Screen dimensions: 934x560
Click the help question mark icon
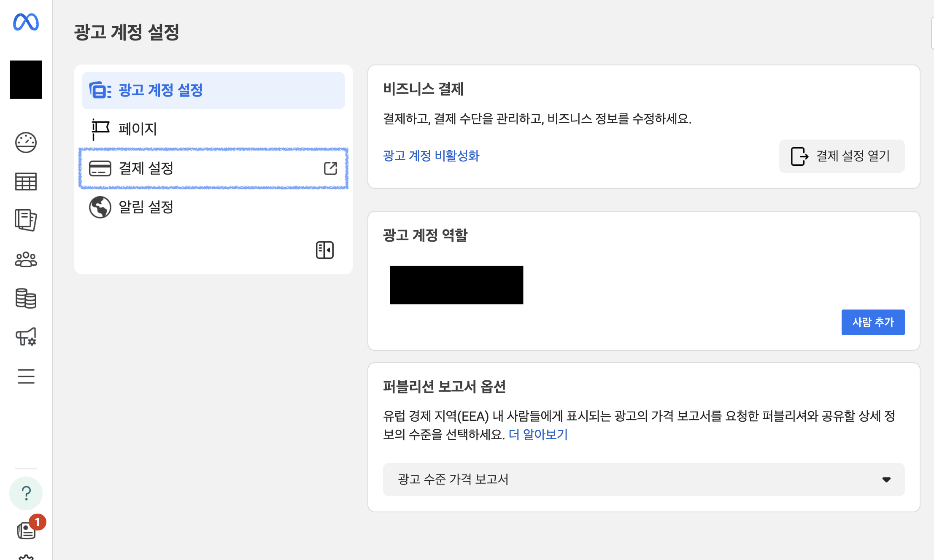(x=26, y=493)
